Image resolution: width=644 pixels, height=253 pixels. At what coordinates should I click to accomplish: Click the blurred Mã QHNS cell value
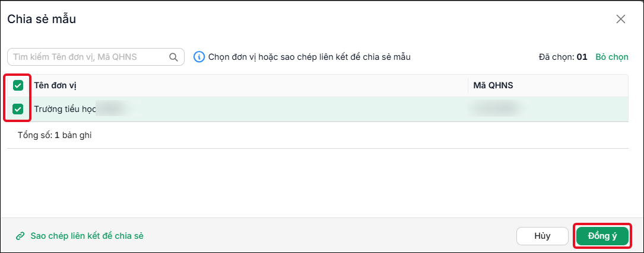495,109
